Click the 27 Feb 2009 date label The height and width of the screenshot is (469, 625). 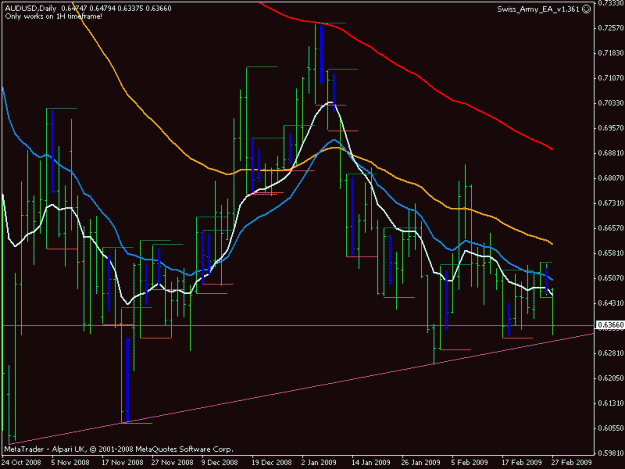tap(571, 462)
